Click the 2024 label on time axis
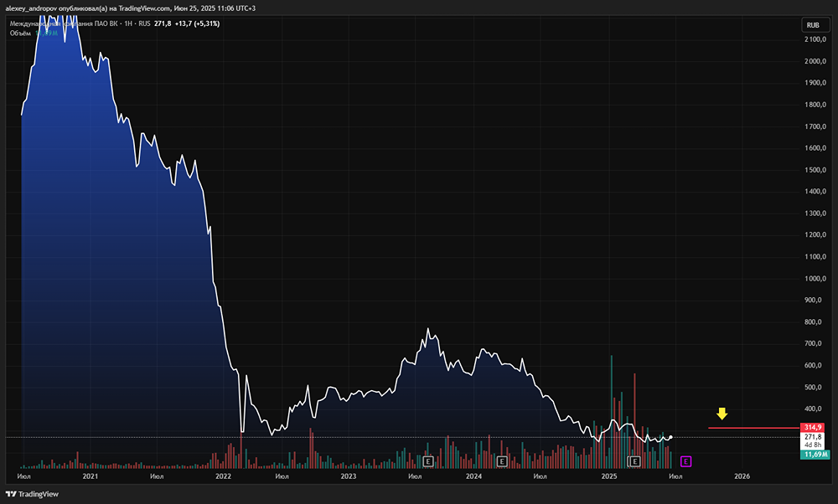Image resolution: width=838 pixels, height=504 pixels. (473, 476)
